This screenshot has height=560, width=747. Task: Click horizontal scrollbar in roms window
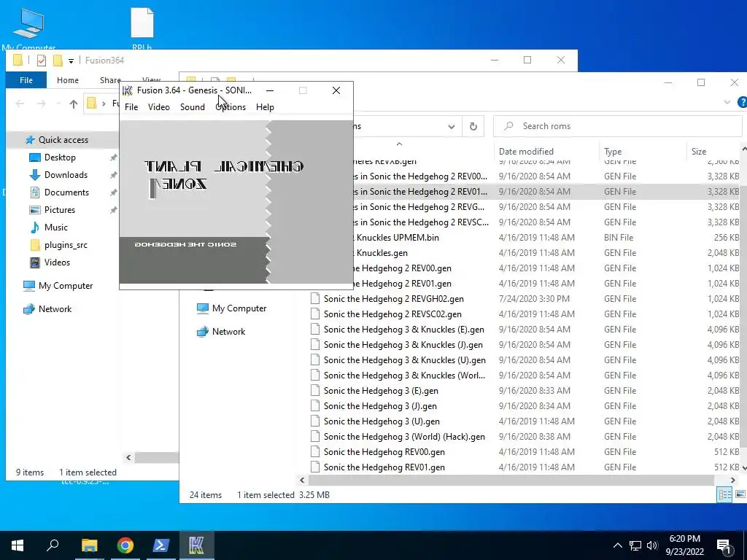(x=511, y=480)
